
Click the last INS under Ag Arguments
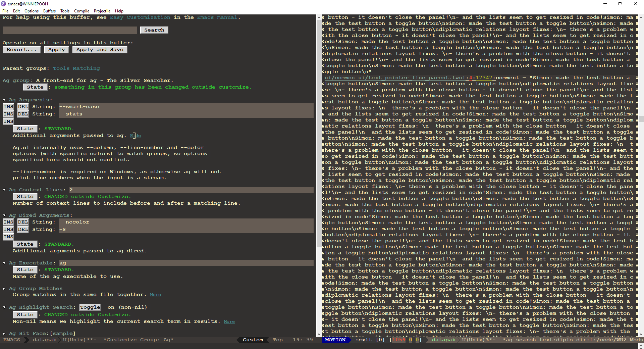click(8, 121)
